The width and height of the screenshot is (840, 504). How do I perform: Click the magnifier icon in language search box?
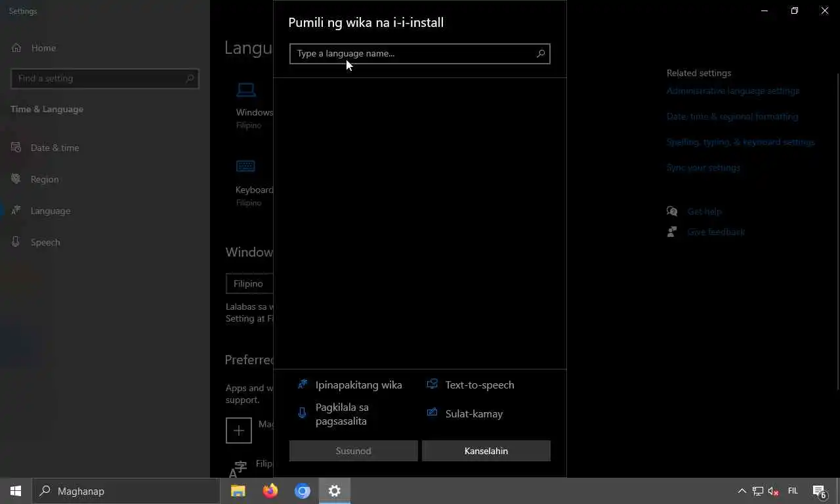click(541, 54)
